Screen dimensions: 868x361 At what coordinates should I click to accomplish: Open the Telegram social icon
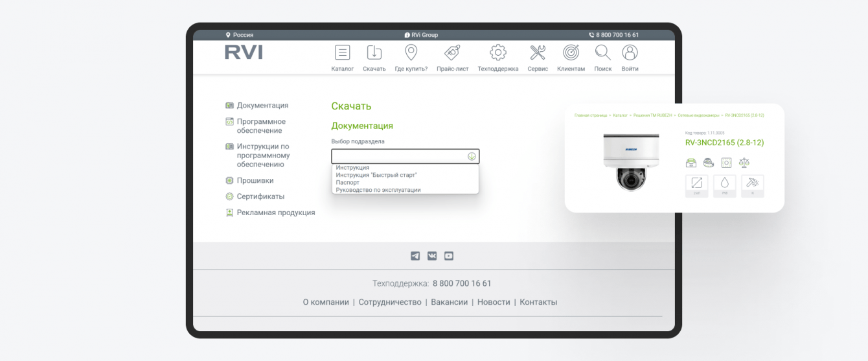click(x=415, y=256)
